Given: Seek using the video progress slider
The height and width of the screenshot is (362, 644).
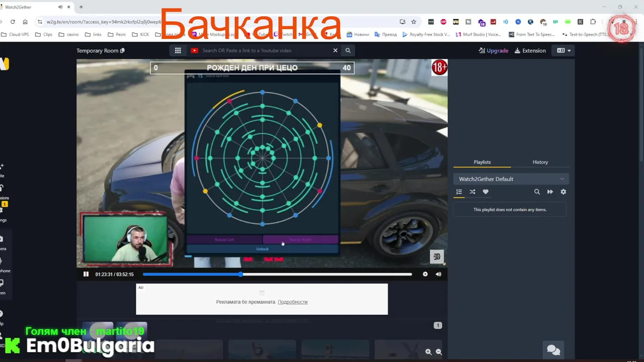Looking at the screenshot, I should (x=277, y=274).
